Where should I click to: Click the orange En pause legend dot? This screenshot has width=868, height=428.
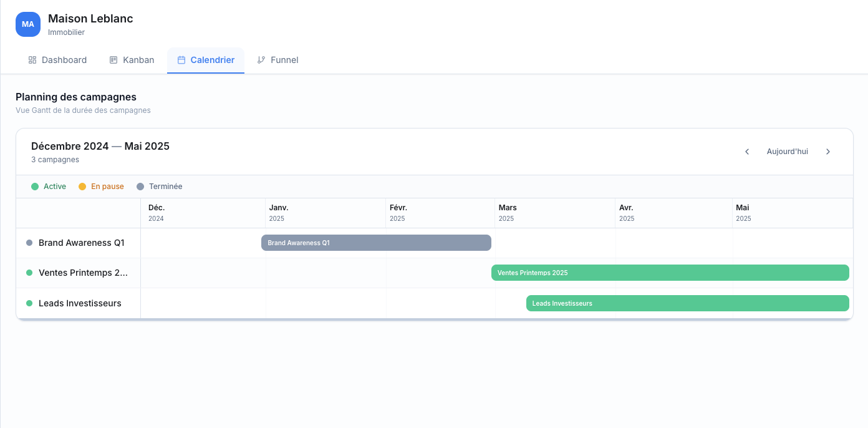[82, 187]
